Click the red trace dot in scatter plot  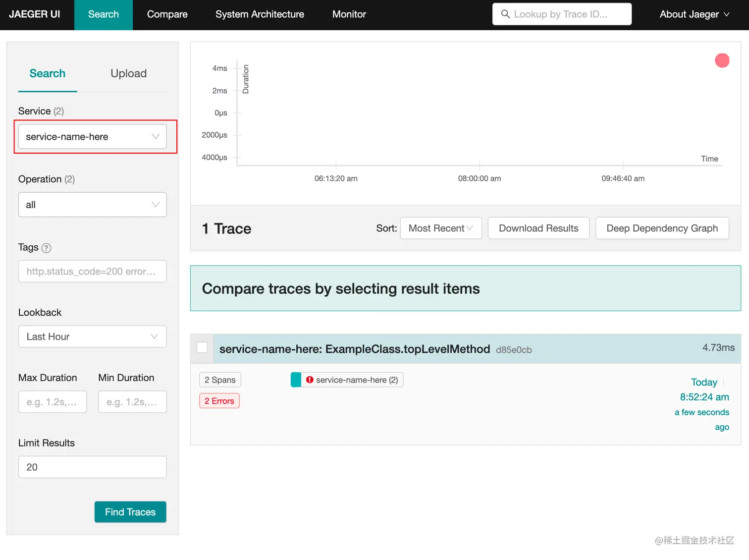[x=722, y=60]
